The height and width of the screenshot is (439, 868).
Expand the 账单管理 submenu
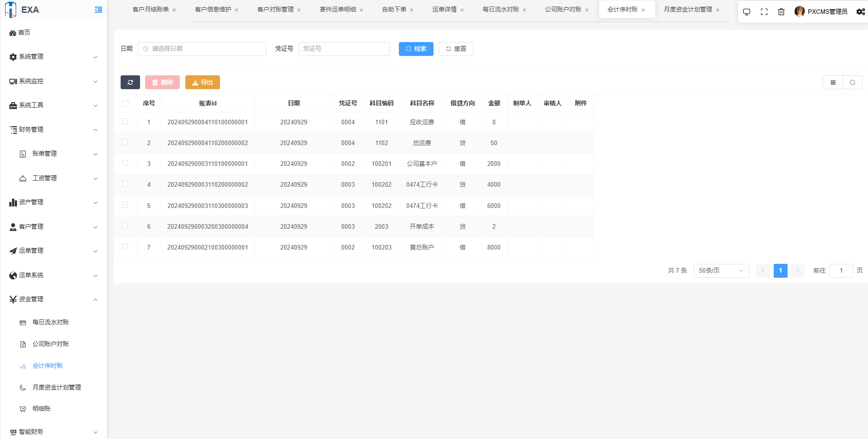[x=54, y=154]
